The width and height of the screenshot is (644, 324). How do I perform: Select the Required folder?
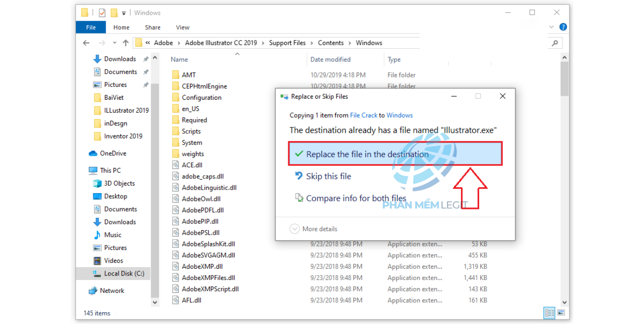click(194, 120)
